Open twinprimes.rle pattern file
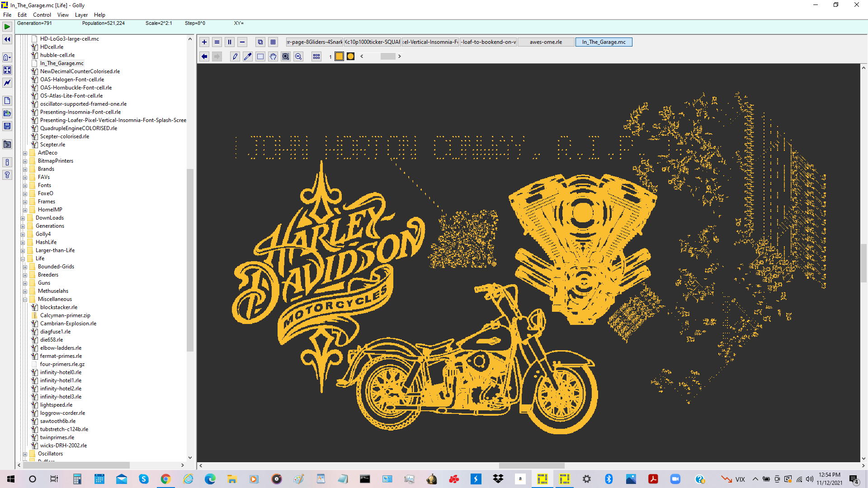868x488 pixels. click(57, 437)
